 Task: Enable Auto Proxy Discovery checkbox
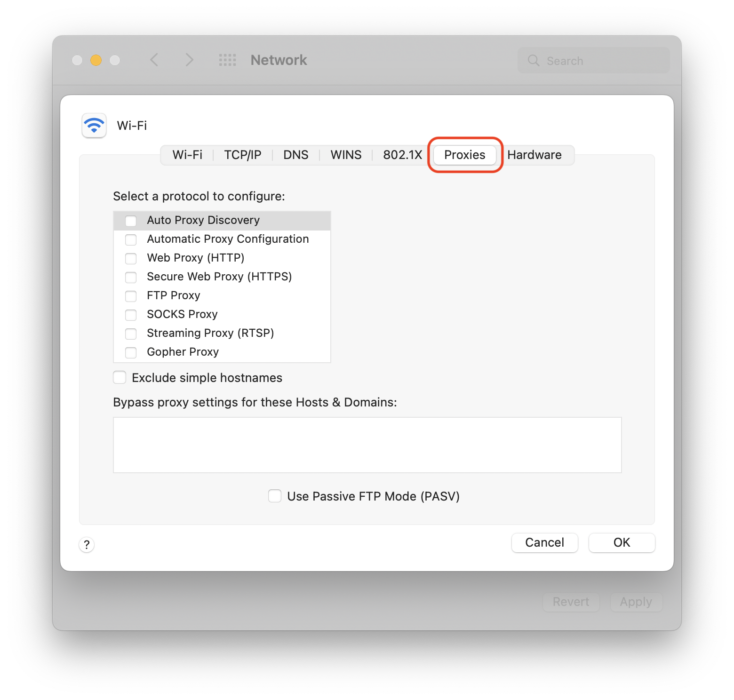tap(131, 221)
